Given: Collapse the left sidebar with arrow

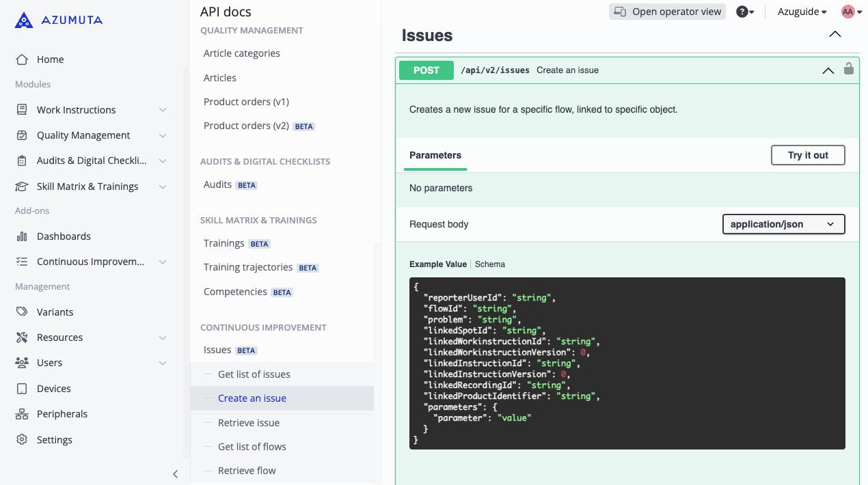Looking at the screenshot, I should coord(175,474).
